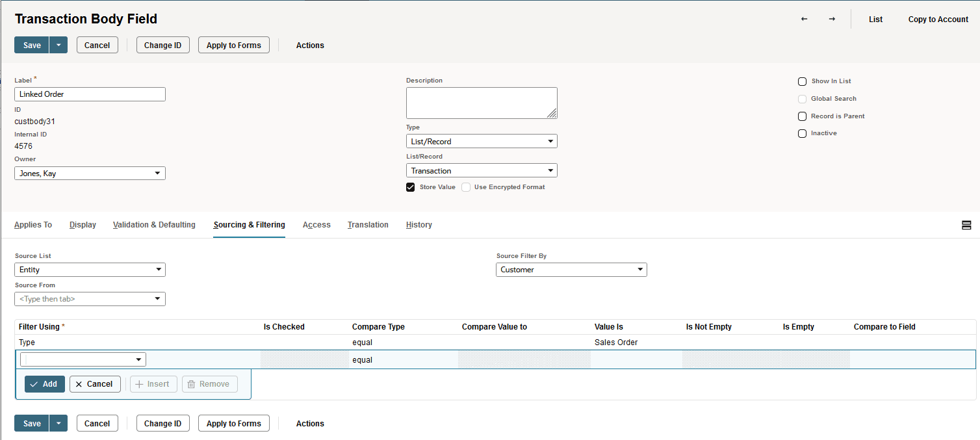Switch to the Applies To tab
Screen dimensions: 980x440
point(32,224)
